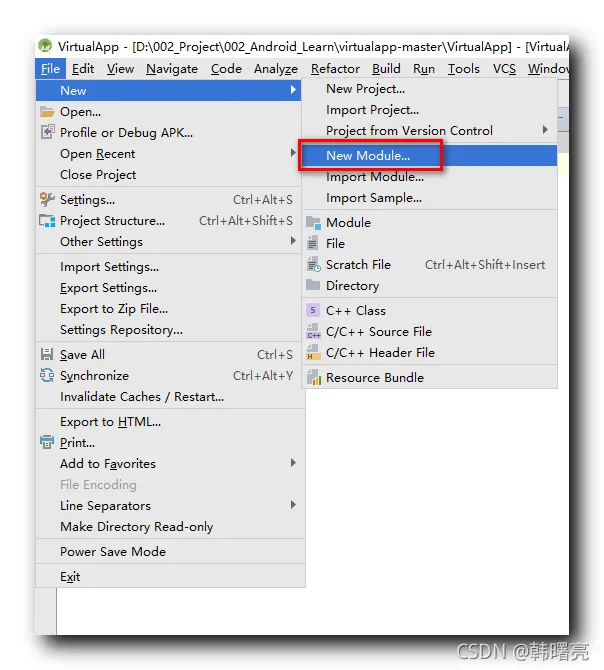Click the Ctrl+Alt+Y shortcut text
604x670 pixels.
click(x=263, y=376)
